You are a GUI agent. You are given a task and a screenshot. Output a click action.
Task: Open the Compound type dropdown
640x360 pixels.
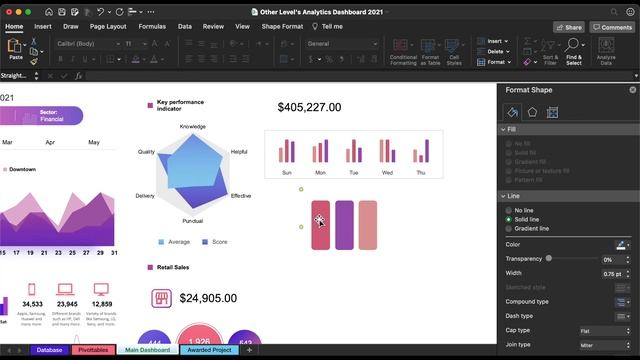click(622, 302)
